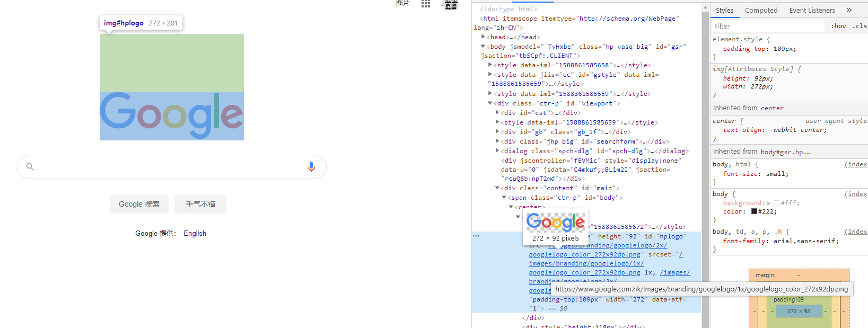
Task: Collapse the center element node
Action: [x=511, y=207]
